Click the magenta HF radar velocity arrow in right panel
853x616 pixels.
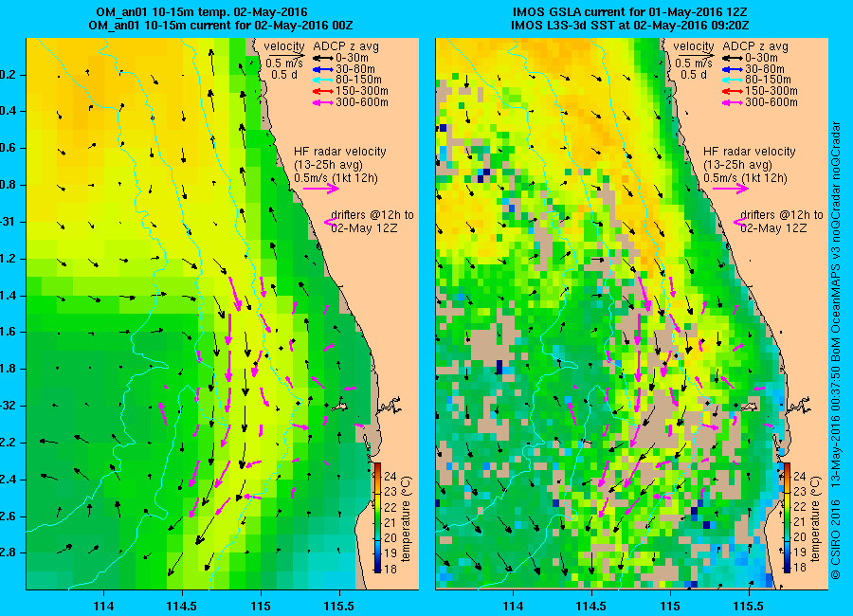[x=731, y=189]
